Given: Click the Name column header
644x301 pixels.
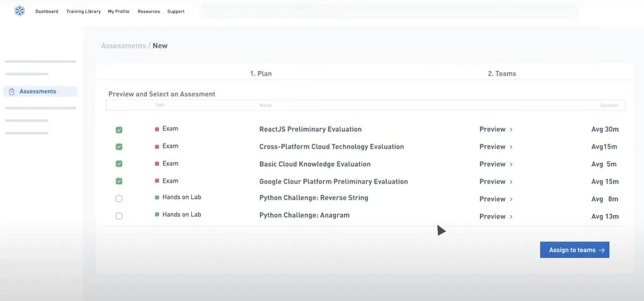Looking at the screenshot, I should (266, 105).
